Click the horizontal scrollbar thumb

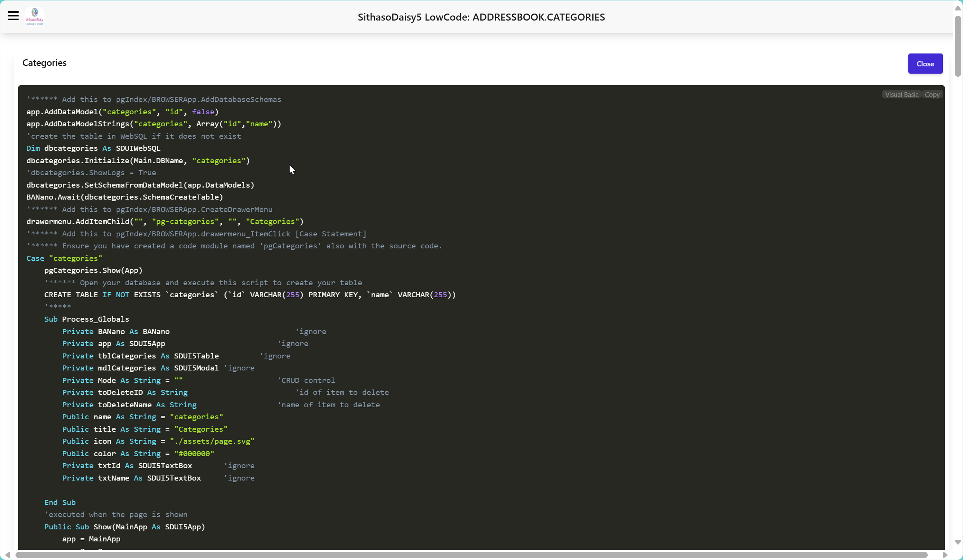(x=471, y=555)
